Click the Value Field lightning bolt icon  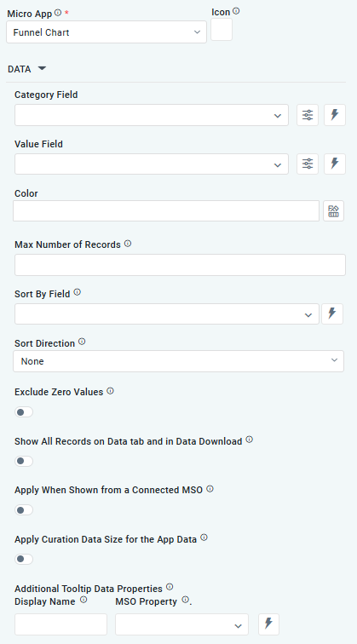335,164
